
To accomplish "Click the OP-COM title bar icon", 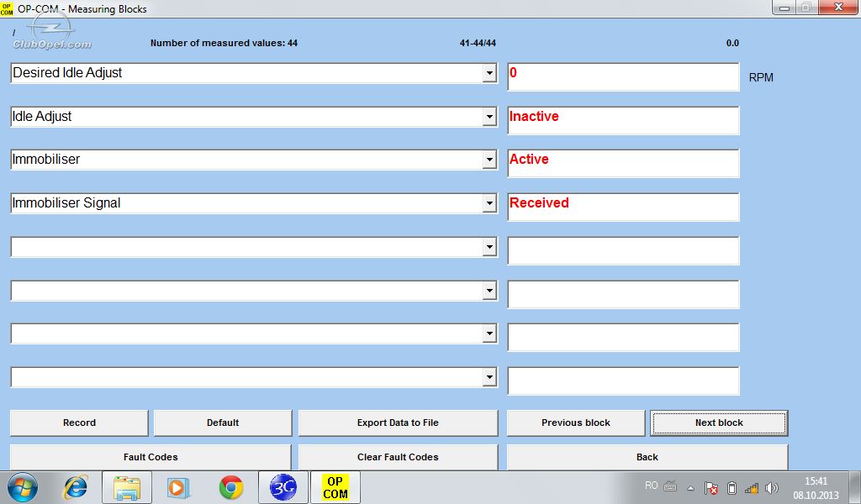I will 7,8.
